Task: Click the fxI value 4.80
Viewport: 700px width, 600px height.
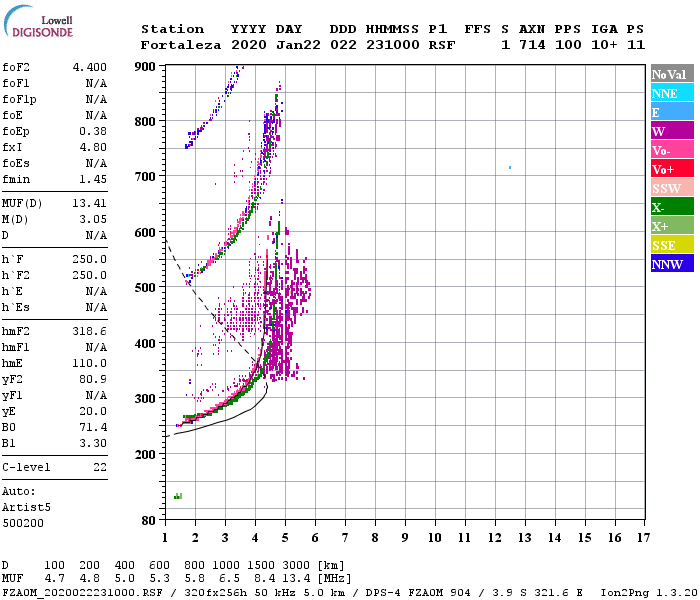Action: (x=93, y=147)
